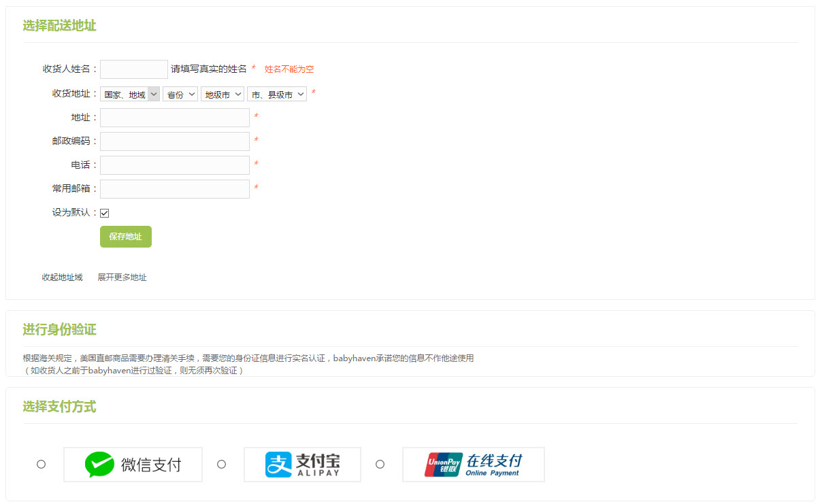Viewport: 820px width, 504px height.
Task: Click the 保存地址 button
Action: (x=126, y=237)
